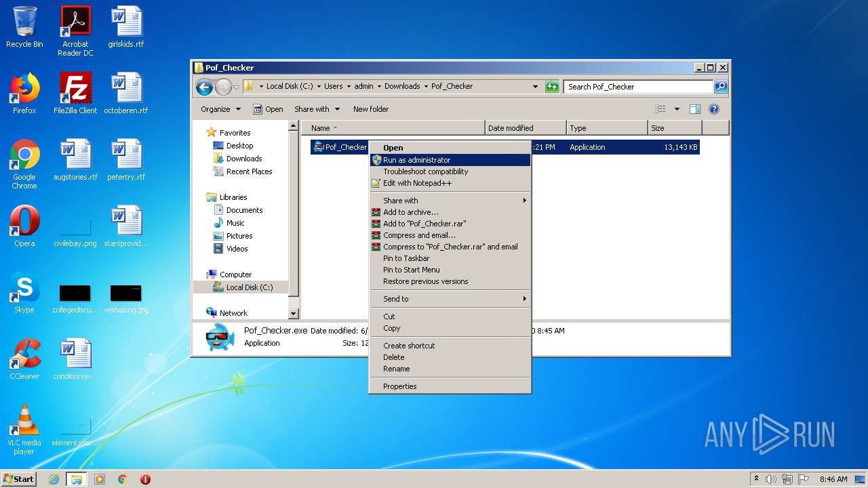Open conditionse... document icon
Image resolution: width=868 pixels, height=488 pixels.
[x=75, y=359]
